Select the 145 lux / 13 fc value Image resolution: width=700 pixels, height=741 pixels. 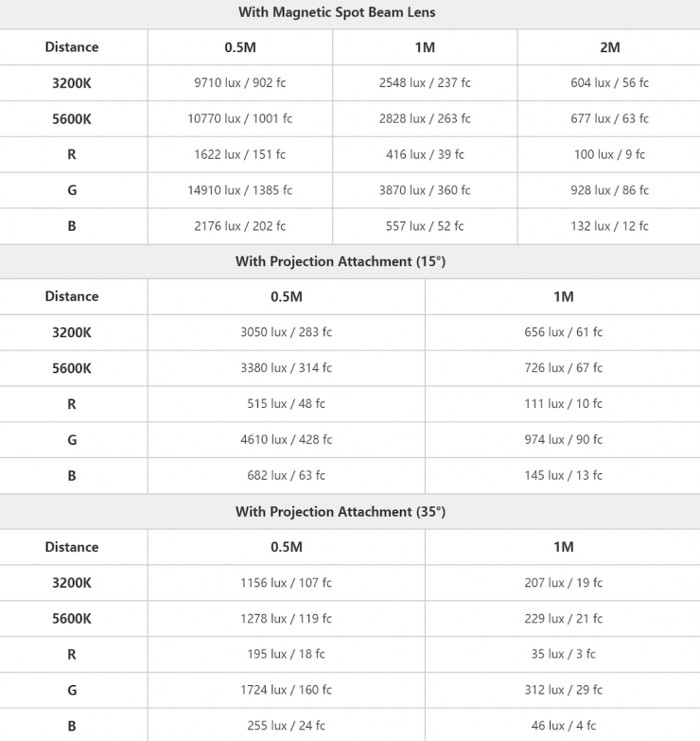pyautogui.click(x=563, y=475)
